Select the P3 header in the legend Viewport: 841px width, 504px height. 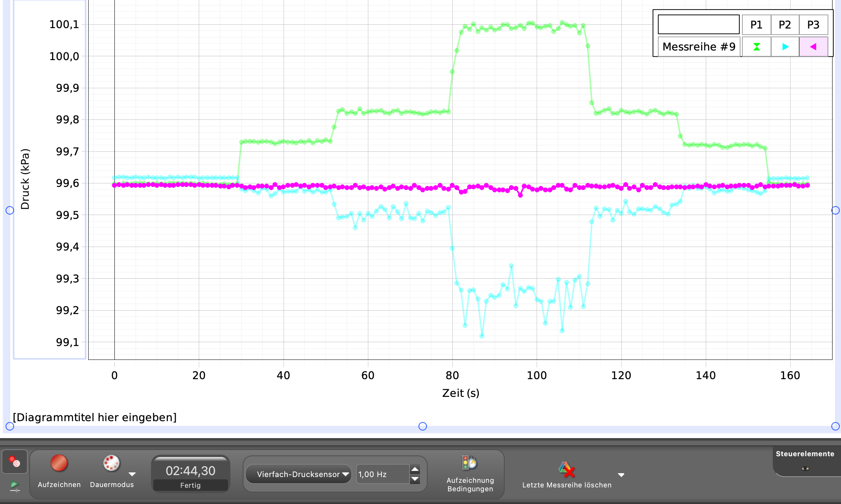pyautogui.click(x=813, y=25)
